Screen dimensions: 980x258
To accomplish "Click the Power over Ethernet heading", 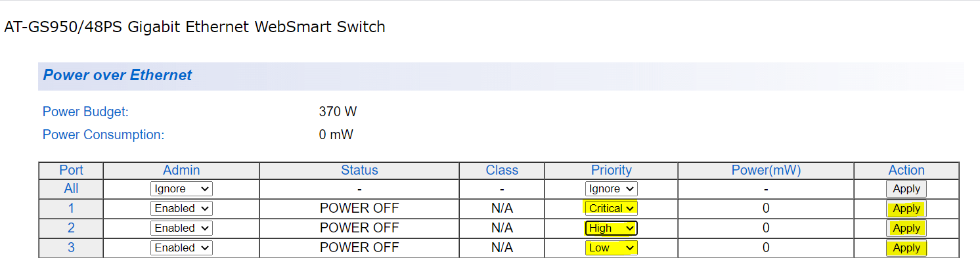I will 118,75.
